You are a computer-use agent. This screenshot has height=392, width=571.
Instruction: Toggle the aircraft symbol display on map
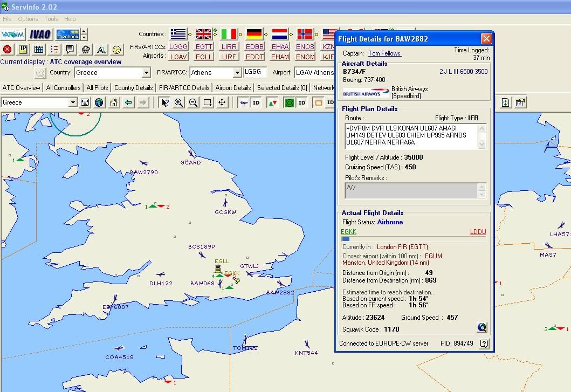(244, 102)
